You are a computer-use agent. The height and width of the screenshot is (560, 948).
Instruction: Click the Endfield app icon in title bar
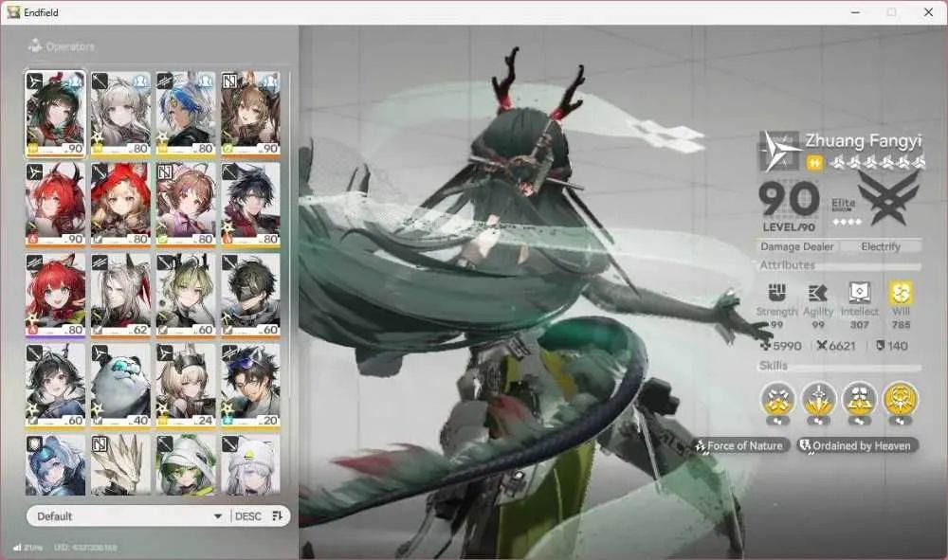(13, 12)
